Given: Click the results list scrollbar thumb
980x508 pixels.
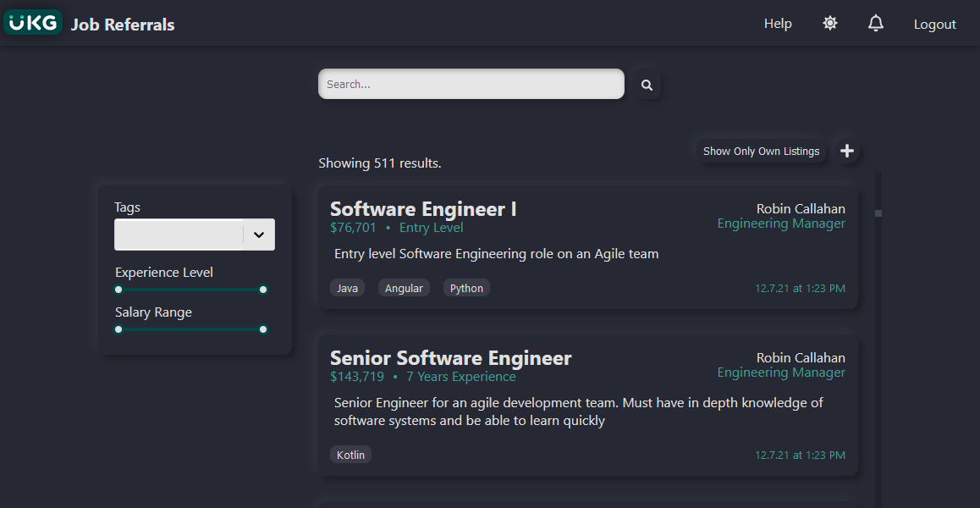Looking at the screenshot, I should [x=878, y=213].
